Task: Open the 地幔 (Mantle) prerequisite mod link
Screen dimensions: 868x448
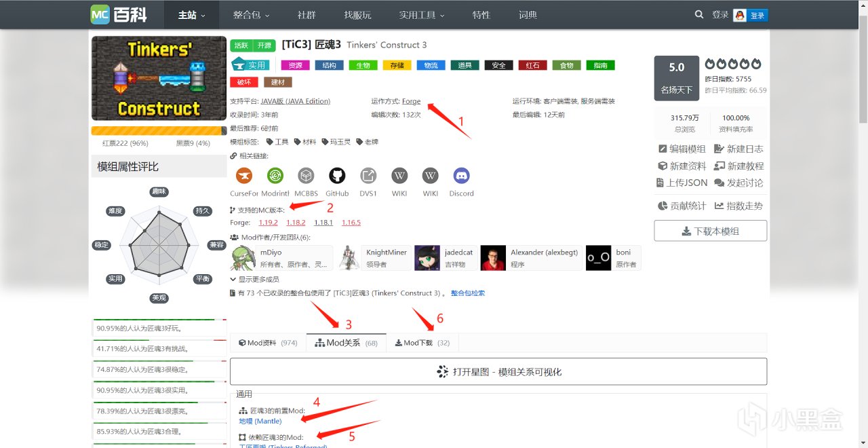Action: (260, 421)
